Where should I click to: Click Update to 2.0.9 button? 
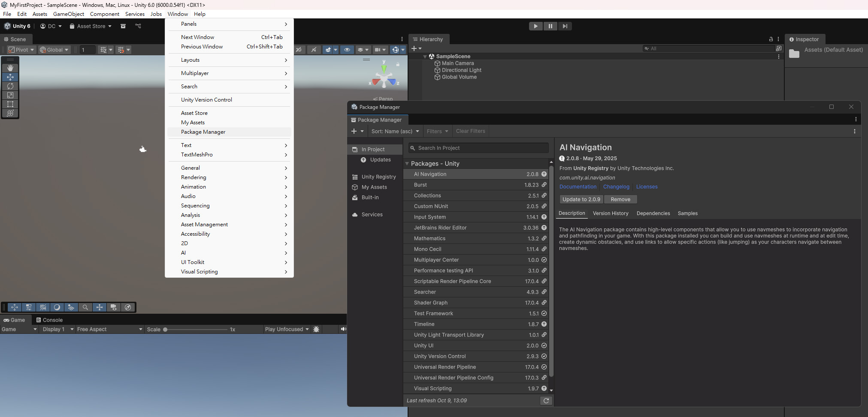pos(581,199)
